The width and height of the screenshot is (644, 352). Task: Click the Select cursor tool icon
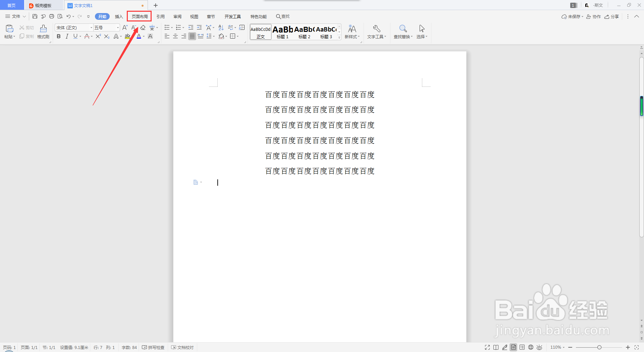(x=422, y=29)
